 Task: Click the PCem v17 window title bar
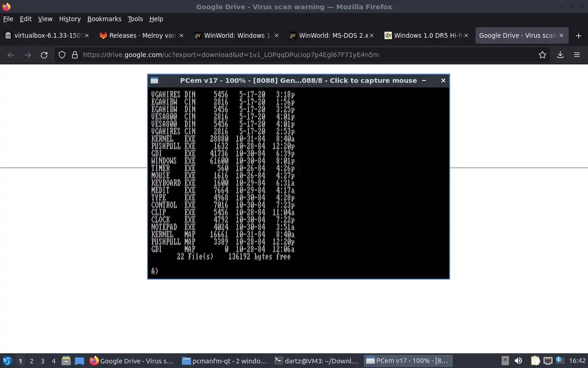[x=299, y=80]
